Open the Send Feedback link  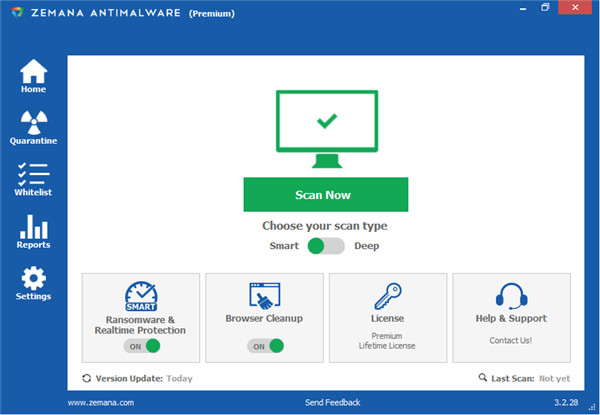coord(333,402)
